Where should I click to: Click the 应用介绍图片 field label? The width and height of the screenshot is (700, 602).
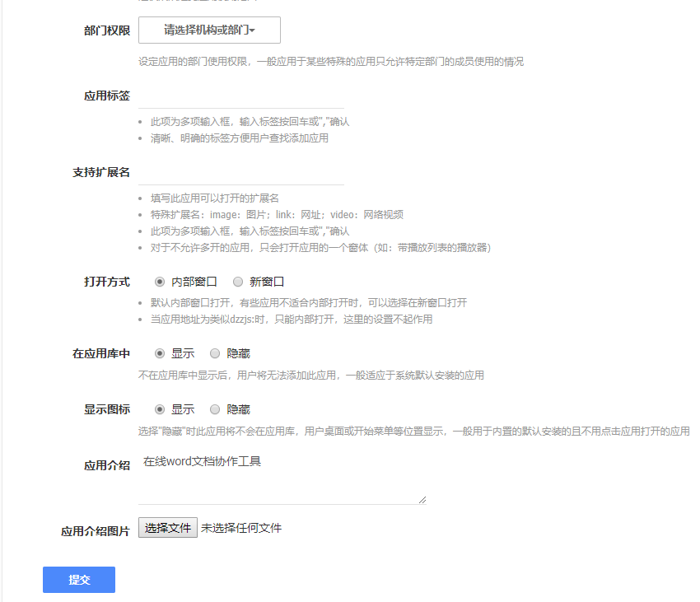click(96, 532)
